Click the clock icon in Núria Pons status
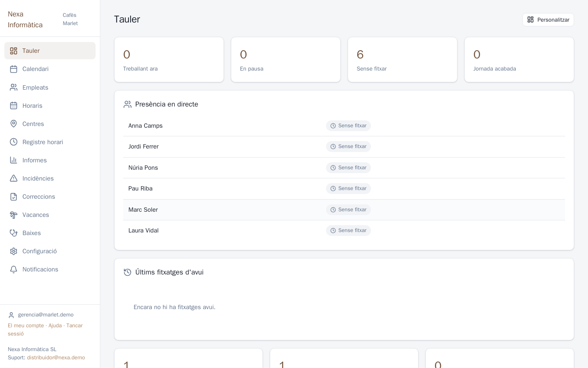The height and width of the screenshot is (368, 588). [333, 168]
